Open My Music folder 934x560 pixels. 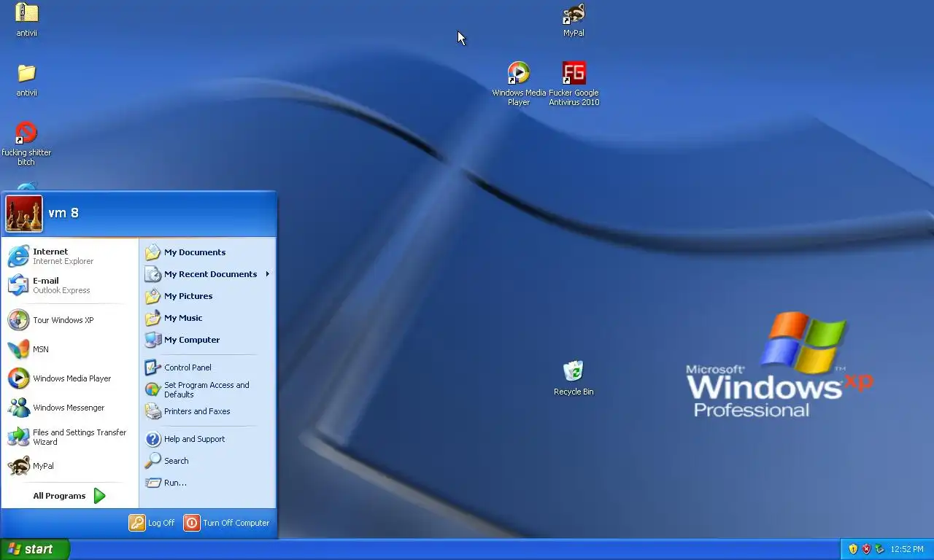(x=207, y=318)
